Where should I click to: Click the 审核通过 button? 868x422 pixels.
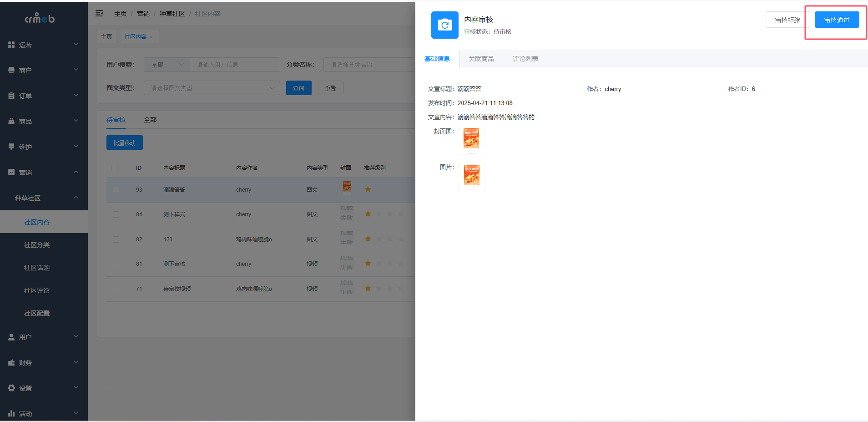coord(837,20)
